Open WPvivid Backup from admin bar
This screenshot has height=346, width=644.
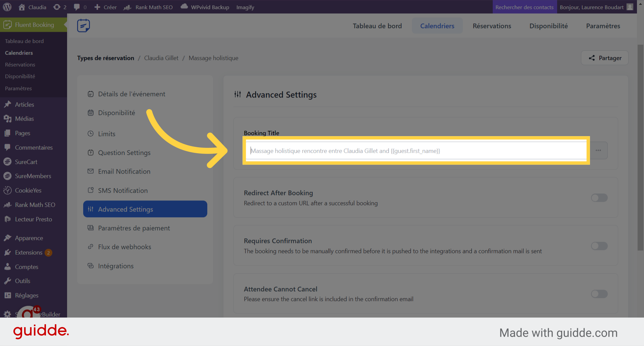(205, 7)
